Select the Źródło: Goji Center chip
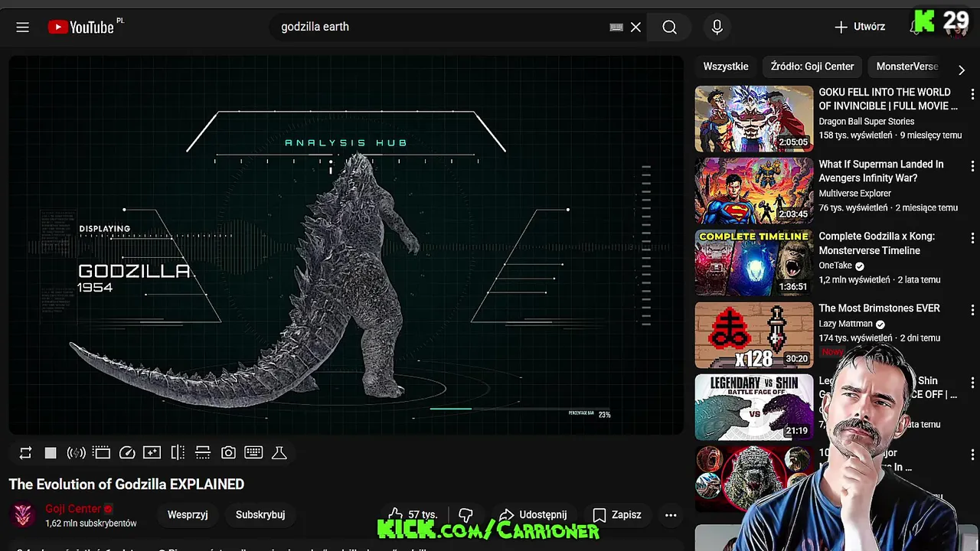Image resolution: width=980 pixels, height=551 pixels. click(812, 67)
